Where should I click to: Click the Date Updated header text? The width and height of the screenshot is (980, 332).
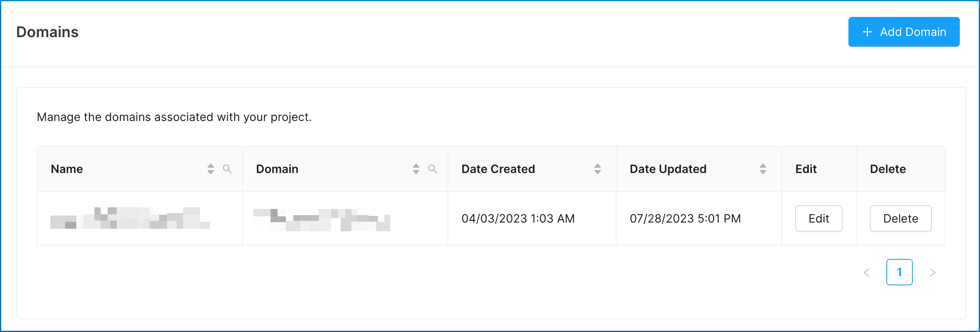[x=668, y=169]
